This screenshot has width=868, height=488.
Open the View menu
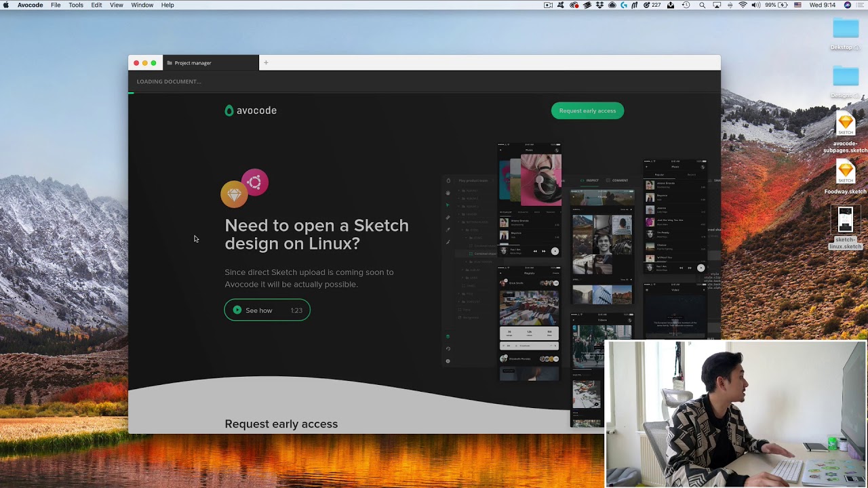[x=117, y=5]
